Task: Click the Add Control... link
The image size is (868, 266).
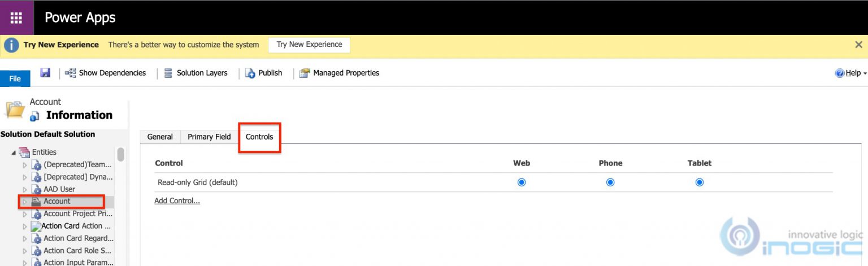Action: (177, 200)
